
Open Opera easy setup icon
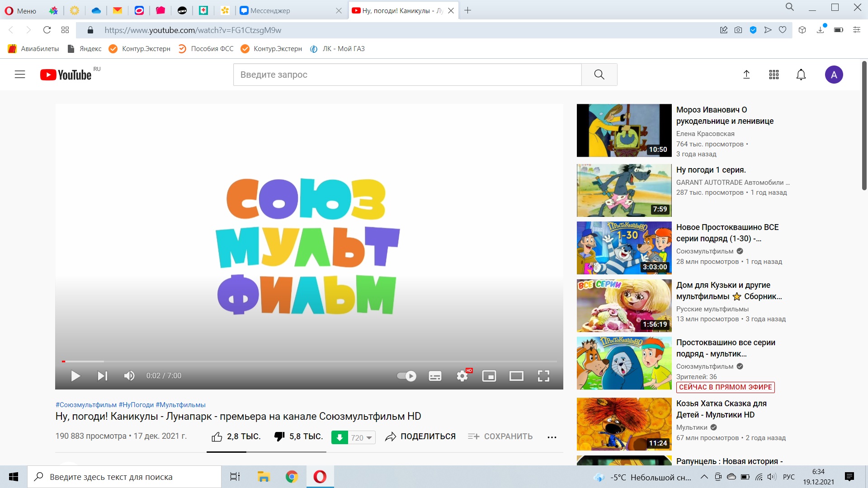(856, 30)
